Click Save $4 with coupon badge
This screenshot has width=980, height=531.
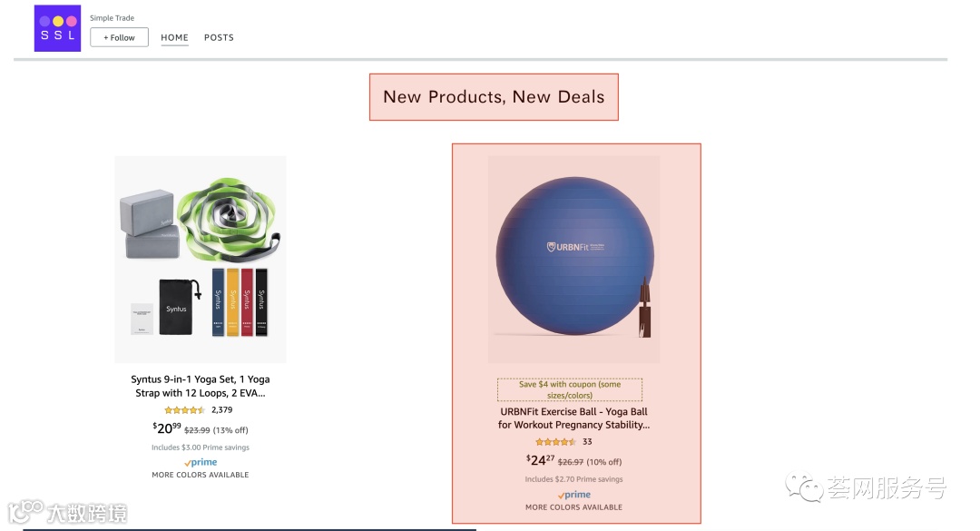pos(569,389)
